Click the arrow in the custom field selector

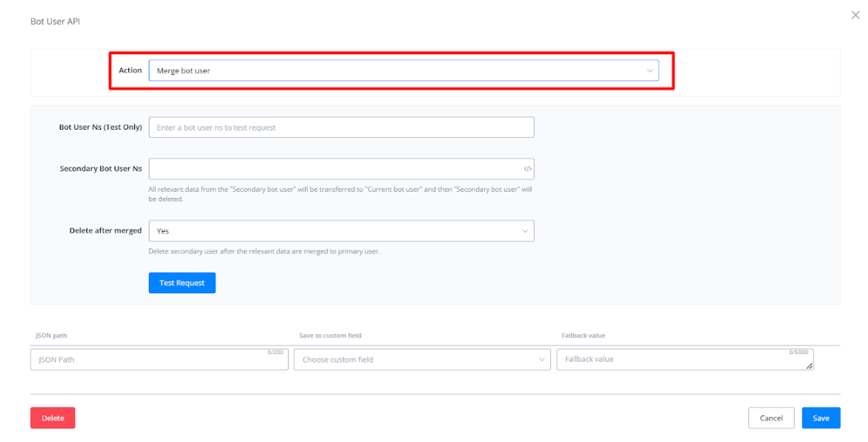(x=542, y=359)
